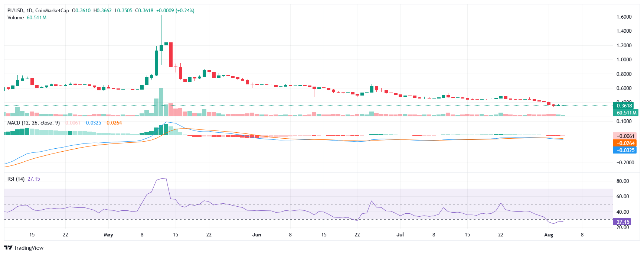644x255 pixels.
Task: Click the Jul label on the time axis
Action: (x=400, y=235)
